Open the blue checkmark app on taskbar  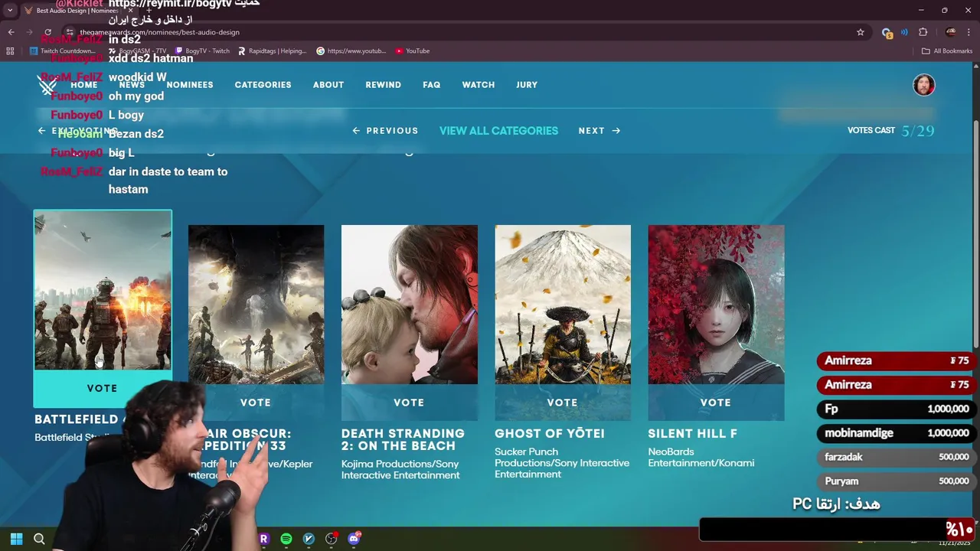tap(309, 539)
